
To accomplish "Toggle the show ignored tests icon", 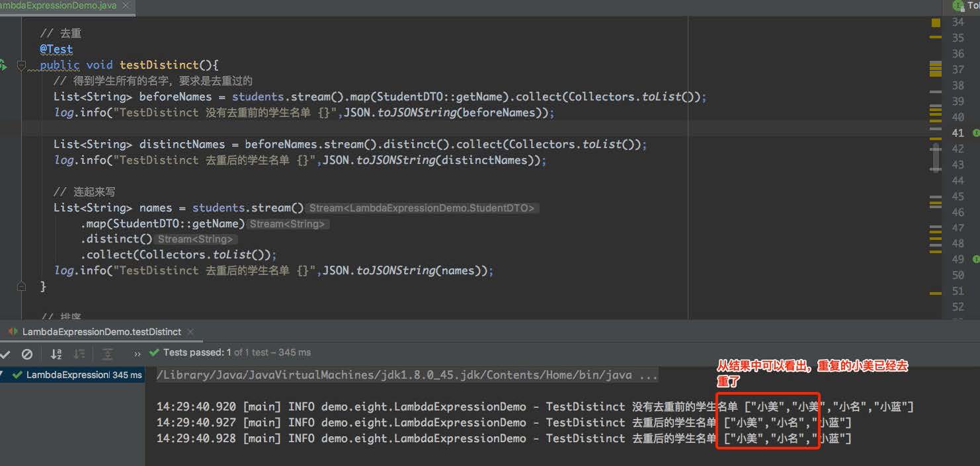I will (27, 354).
